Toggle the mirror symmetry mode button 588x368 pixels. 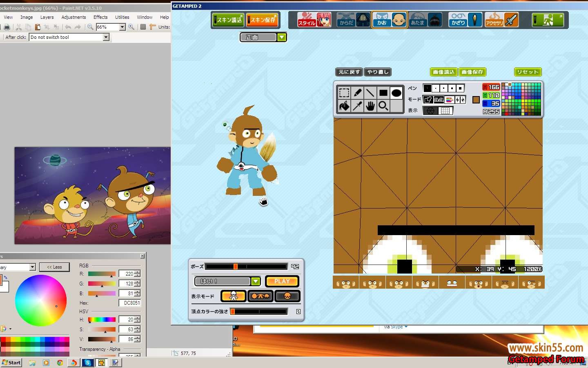pos(460,99)
